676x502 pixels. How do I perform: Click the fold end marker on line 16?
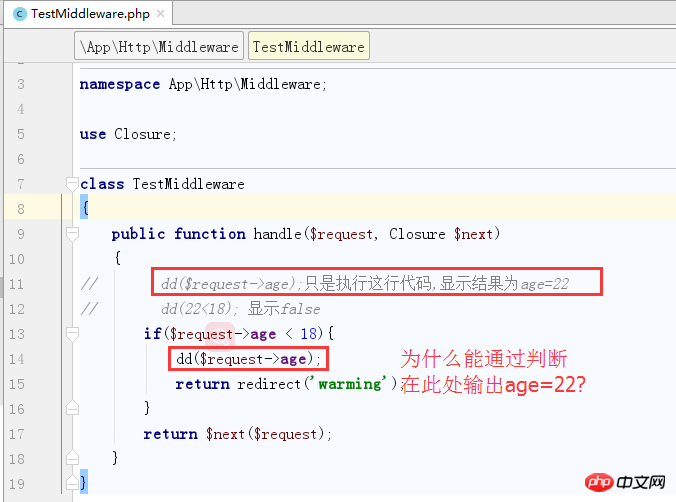tap(72, 408)
